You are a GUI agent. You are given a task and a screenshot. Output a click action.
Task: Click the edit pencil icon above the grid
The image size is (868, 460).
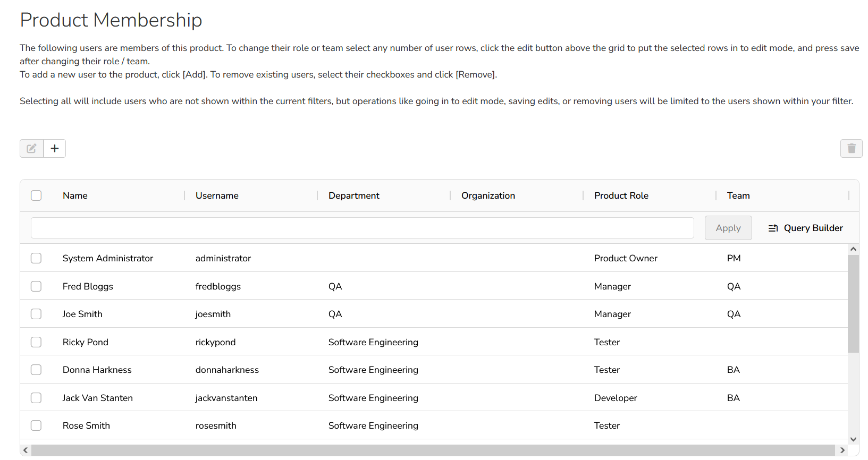tap(31, 149)
